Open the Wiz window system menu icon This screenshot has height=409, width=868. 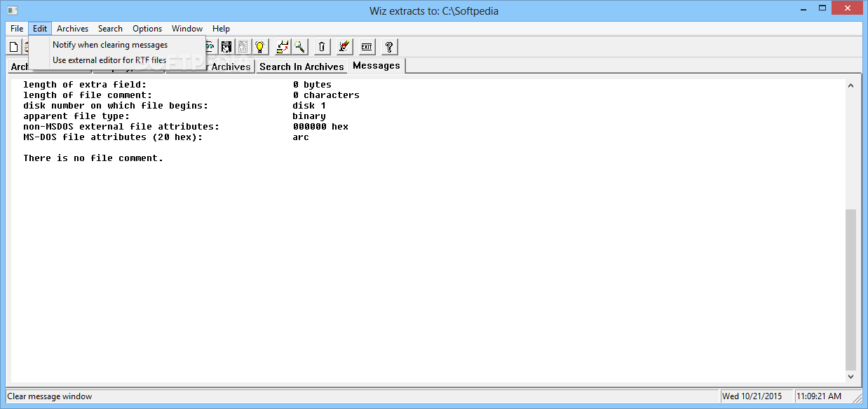click(12, 11)
